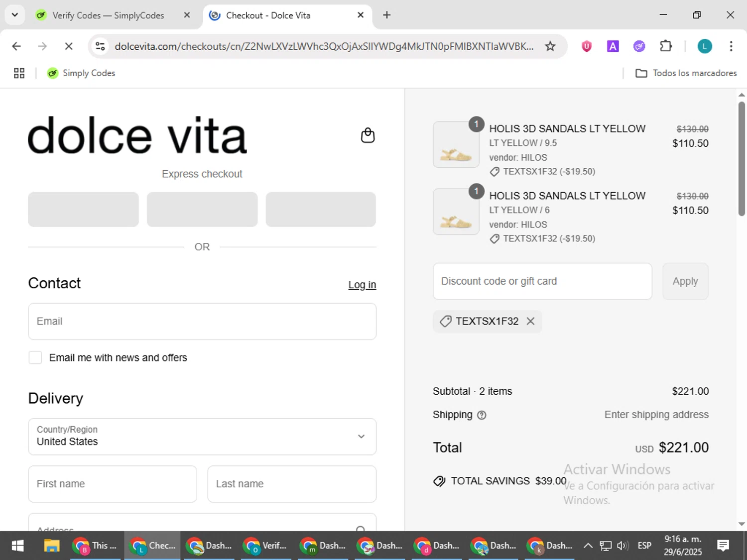Image resolution: width=747 pixels, height=560 pixels.
Task: Click the first express checkout button
Action: click(x=83, y=210)
